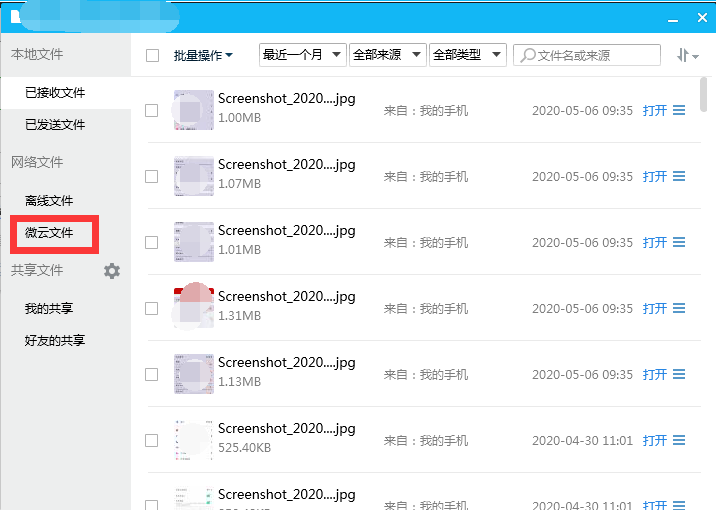
Task: Click the 1.07MB size text
Action: pyautogui.click(x=239, y=184)
